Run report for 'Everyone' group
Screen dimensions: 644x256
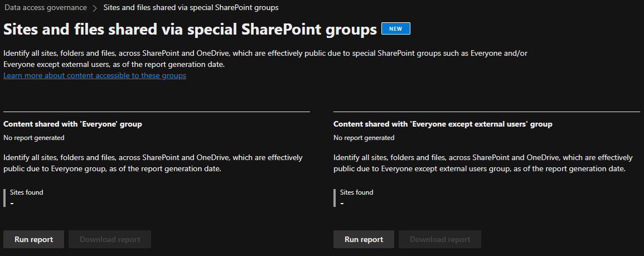click(x=33, y=239)
